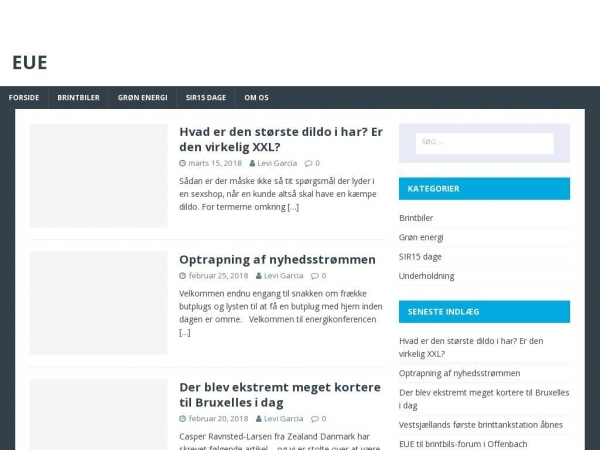The height and width of the screenshot is (450, 600).
Task: Click the Kategorier widget heading
Action: coord(484,189)
